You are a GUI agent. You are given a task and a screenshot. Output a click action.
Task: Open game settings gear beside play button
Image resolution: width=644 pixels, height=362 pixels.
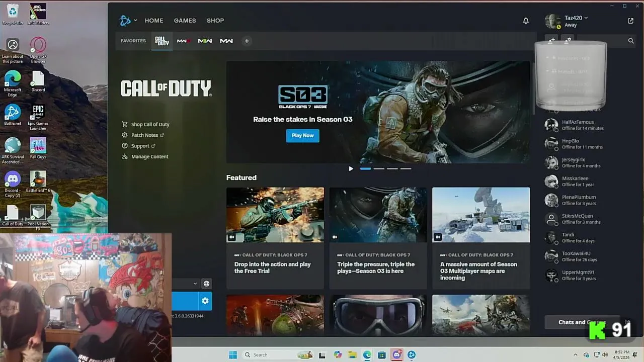[205, 301]
